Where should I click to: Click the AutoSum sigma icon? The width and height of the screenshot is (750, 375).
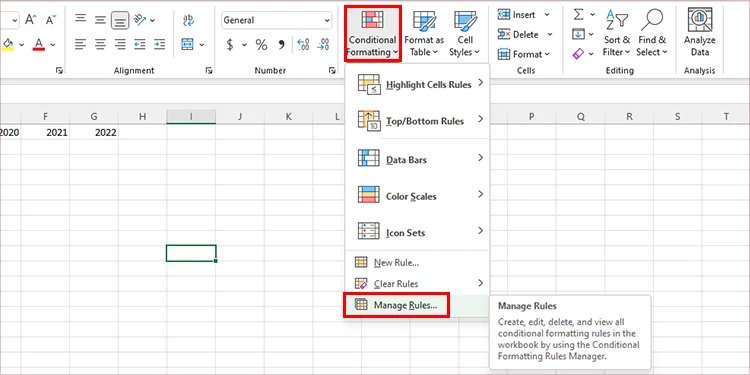click(579, 15)
